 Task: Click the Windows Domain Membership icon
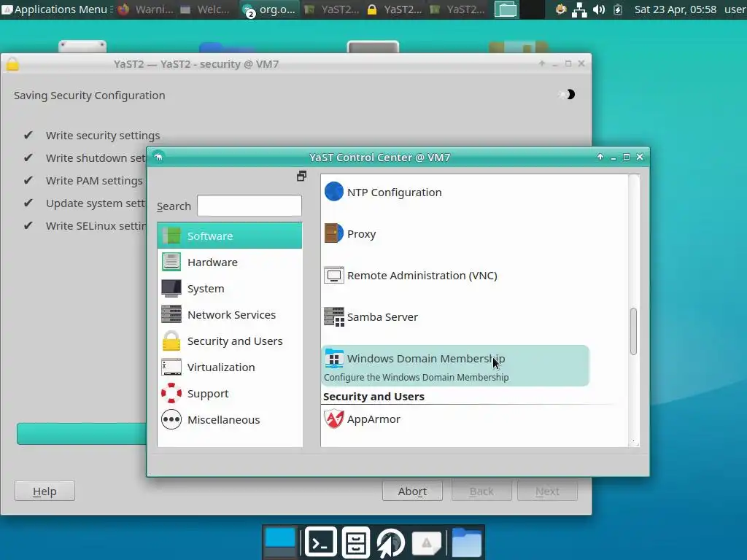coord(333,358)
